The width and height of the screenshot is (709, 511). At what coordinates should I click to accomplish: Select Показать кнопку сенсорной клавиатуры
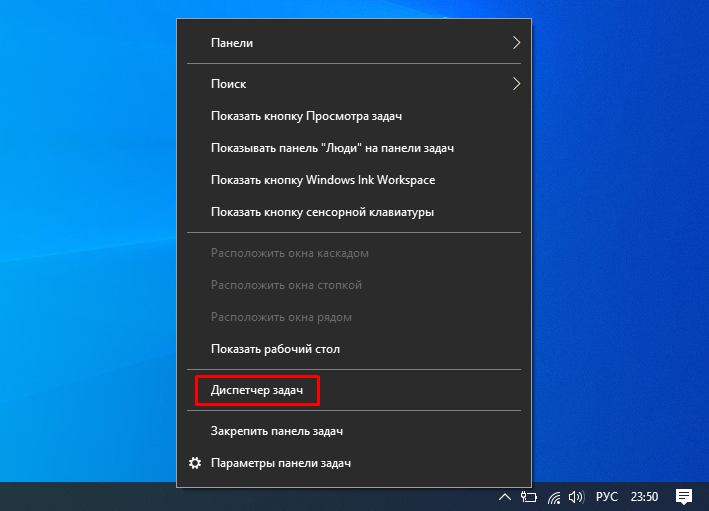[x=354, y=212]
